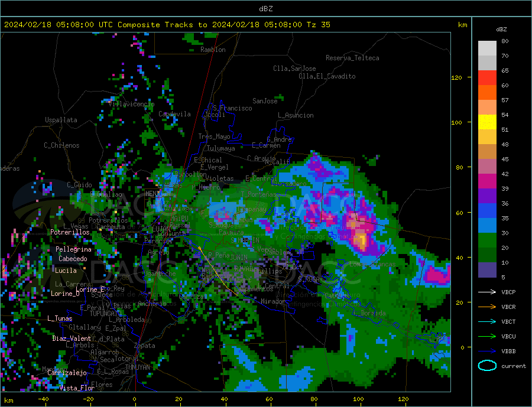This screenshot has width=532, height=407.
Task: Click the Mirador place label
Action: click(273, 301)
